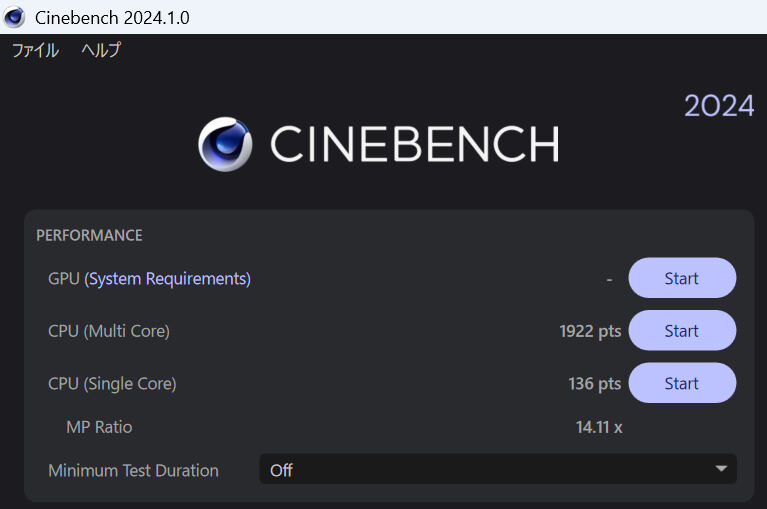767x509 pixels.
Task: Click the Cinebench 2024.1.0 window title
Action: [112, 18]
